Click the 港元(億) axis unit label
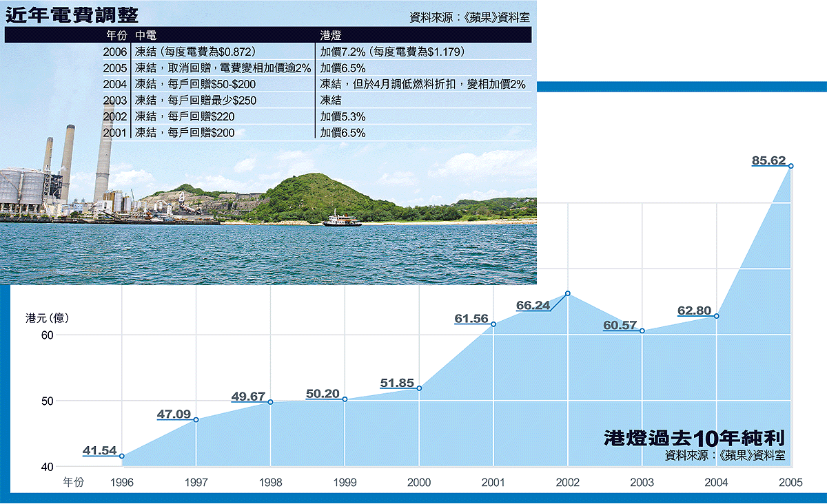The image size is (827, 504). (x=48, y=318)
